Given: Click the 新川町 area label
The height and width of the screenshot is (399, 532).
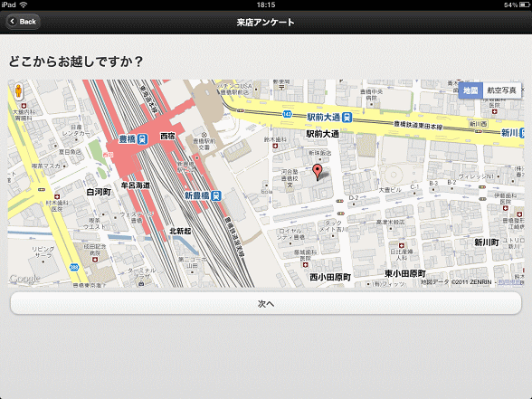Looking at the screenshot, I should (487, 242).
